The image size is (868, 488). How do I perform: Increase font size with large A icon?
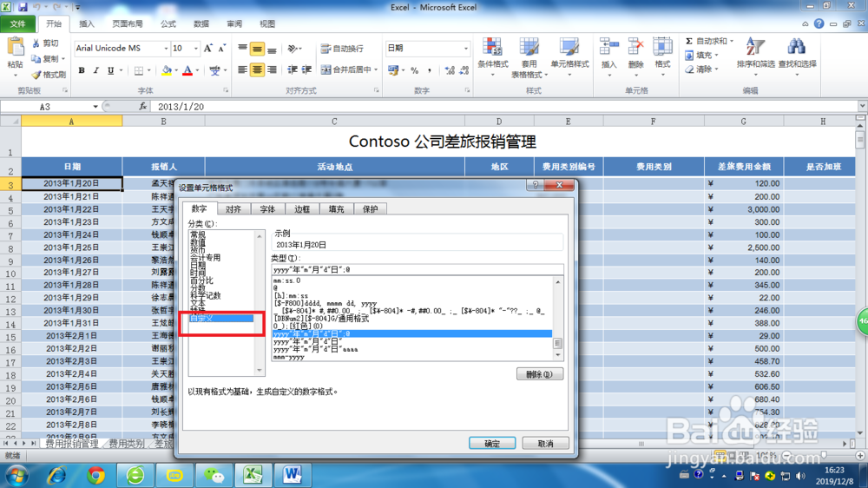(x=208, y=48)
